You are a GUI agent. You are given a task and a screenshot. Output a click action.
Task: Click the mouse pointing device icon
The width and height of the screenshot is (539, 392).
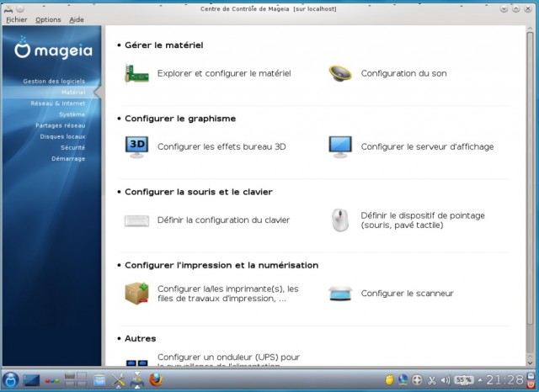tap(340, 220)
